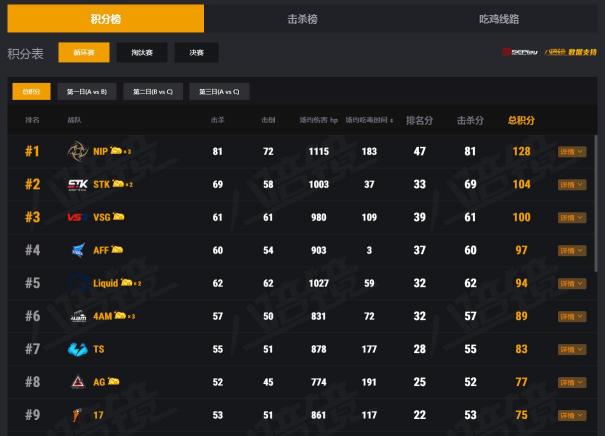Click the chicken dinner icon beside NIP
The image size is (605, 436).
[116, 150]
